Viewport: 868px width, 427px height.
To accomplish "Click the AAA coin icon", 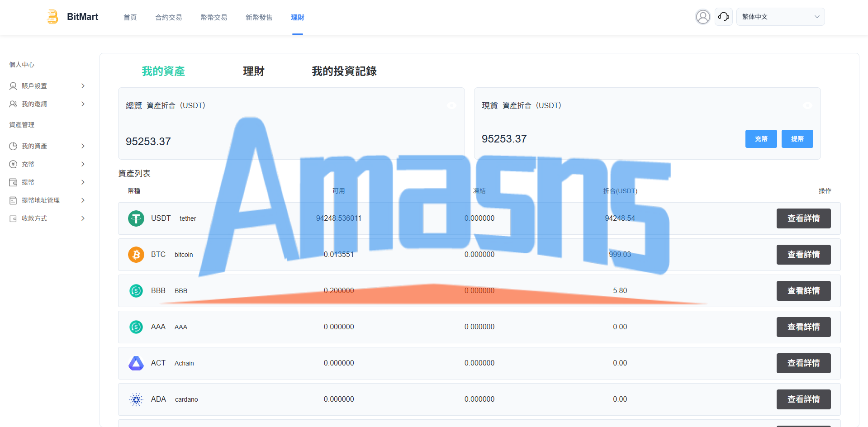I will [136, 327].
